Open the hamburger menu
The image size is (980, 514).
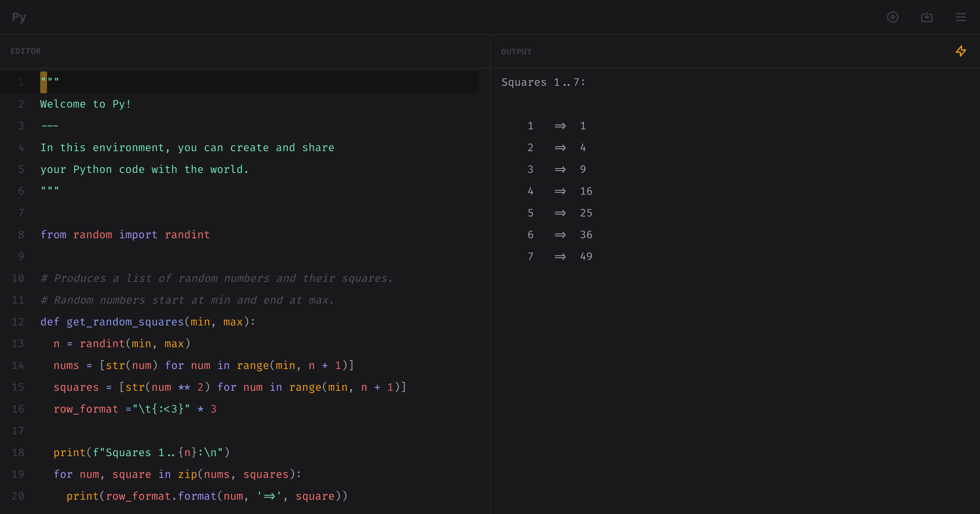pyautogui.click(x=961, y=17)
